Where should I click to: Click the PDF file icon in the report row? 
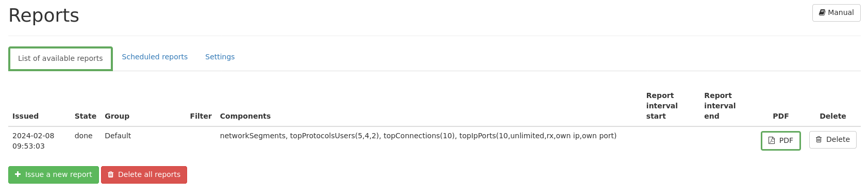[772, 140]
